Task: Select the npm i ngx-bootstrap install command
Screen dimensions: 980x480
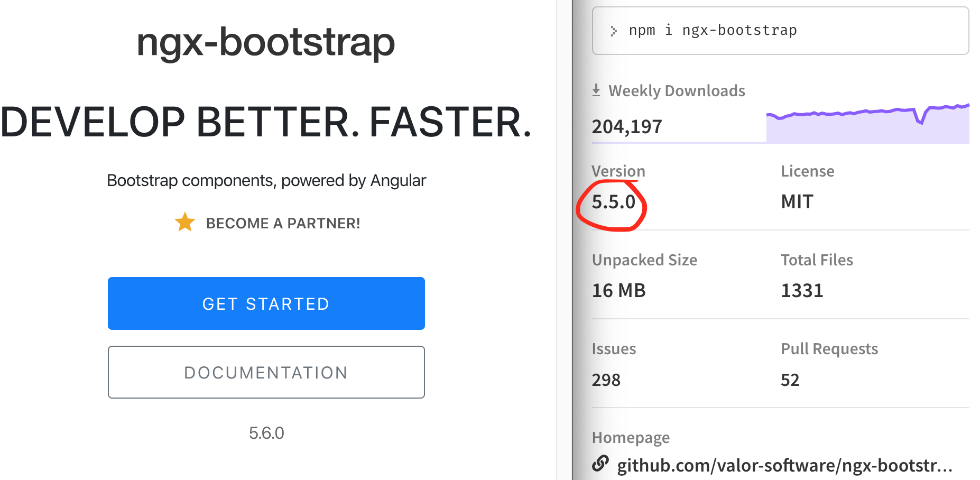Action: tap(713, 31)
